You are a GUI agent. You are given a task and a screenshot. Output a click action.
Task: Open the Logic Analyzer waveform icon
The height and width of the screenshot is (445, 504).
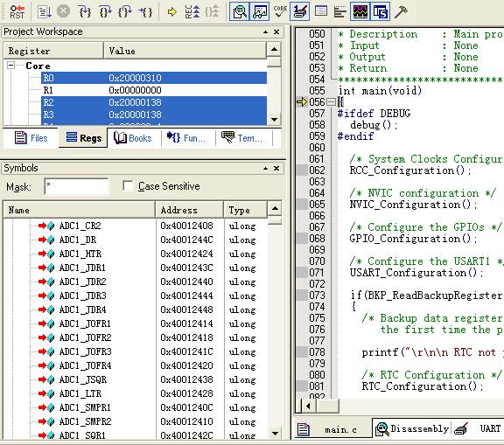click(360, 12)
